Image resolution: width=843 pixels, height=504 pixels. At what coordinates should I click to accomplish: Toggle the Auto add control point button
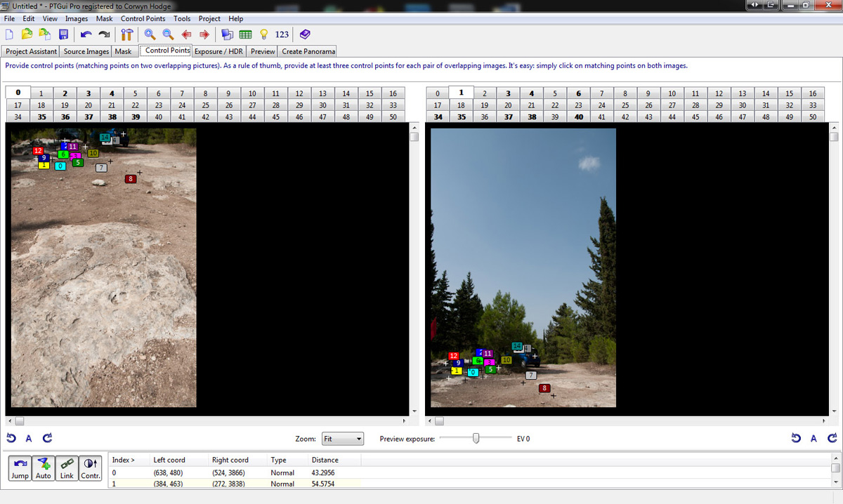click(x=44, y=468)
